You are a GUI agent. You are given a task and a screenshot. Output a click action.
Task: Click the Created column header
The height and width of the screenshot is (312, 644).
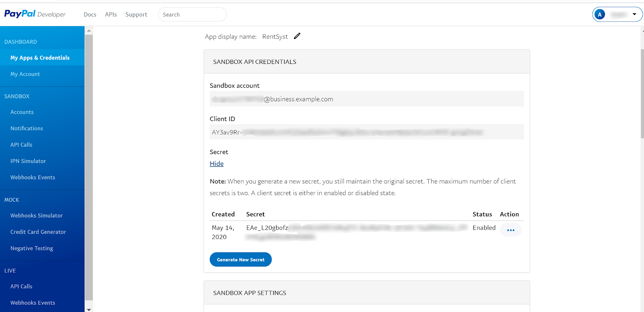223,214
